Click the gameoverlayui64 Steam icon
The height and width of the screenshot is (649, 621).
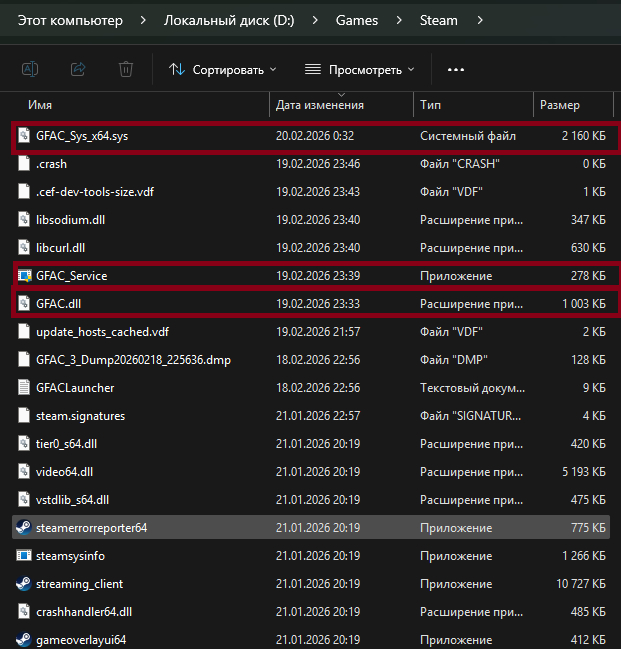22,639
